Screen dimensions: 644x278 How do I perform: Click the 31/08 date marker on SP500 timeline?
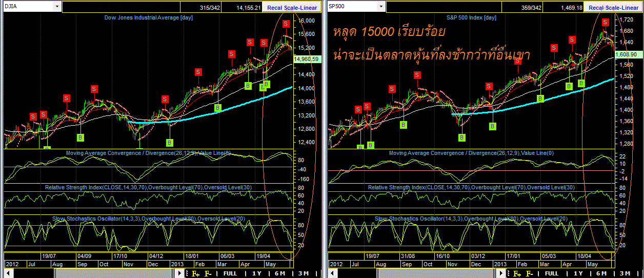pos(408,255)
